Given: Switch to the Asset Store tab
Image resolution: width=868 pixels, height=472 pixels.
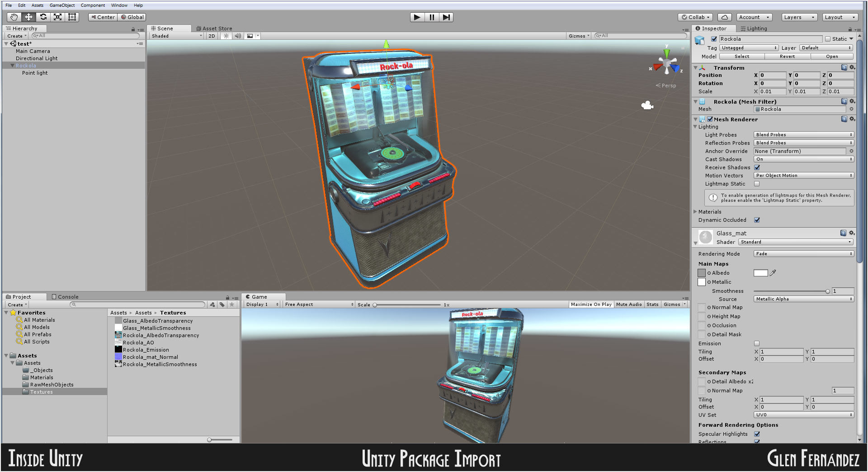Looking at the screenshot, I should tap(214, 29).
